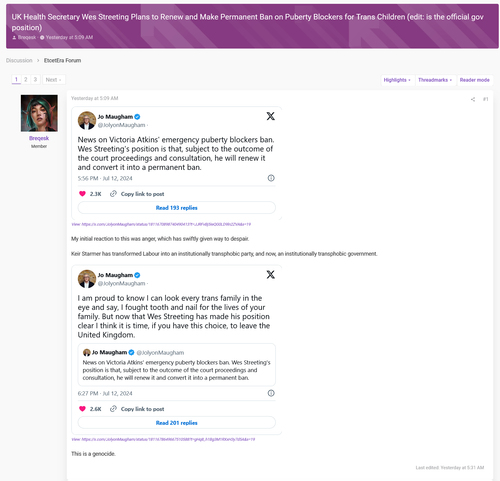Expand page jump arrow beside Next

coord(60,80)
